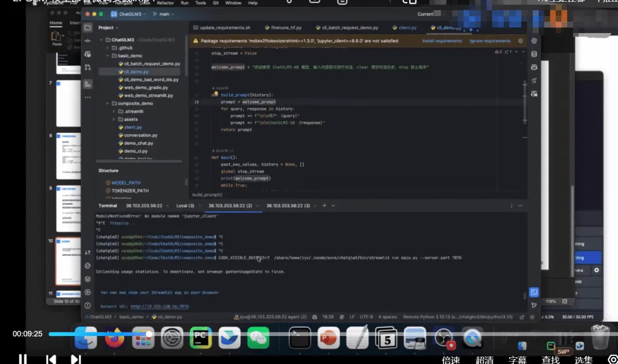Open terminal options three-dot menu
The height and width of the screenshot is (364, 618).
512,205
